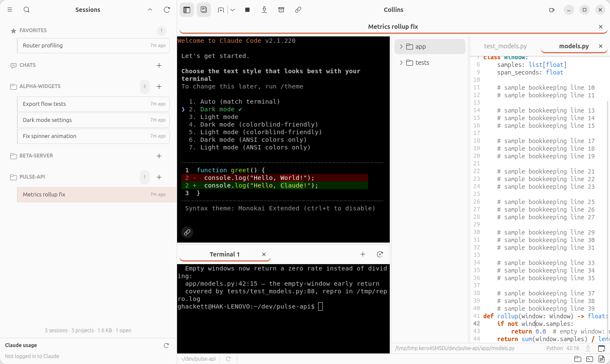610x364 pixels.
Task: Collapse the Sessions header chevron
Action: 150,10
